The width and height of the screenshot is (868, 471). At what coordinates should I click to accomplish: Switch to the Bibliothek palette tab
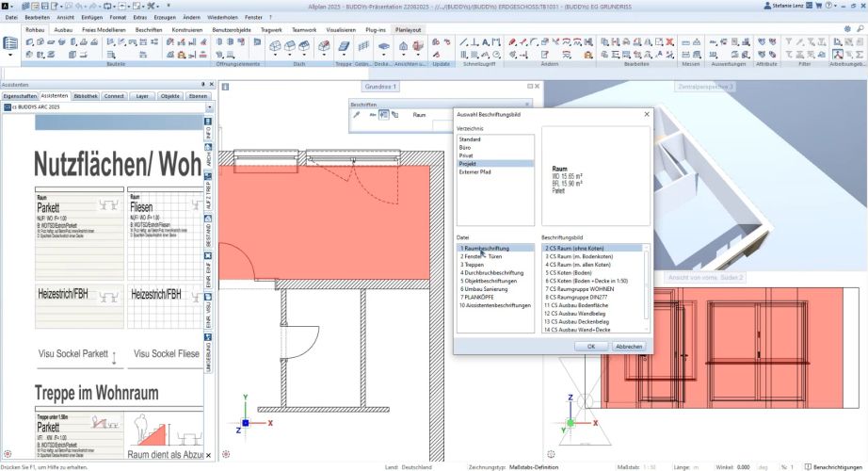(x=86, y=96)
